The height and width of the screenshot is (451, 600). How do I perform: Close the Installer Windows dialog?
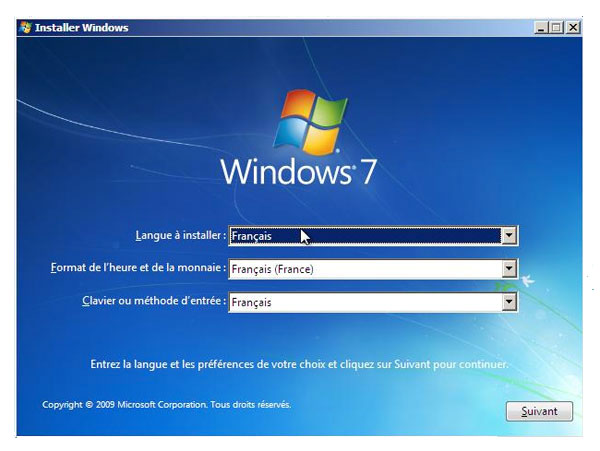[x=573, y=28]
